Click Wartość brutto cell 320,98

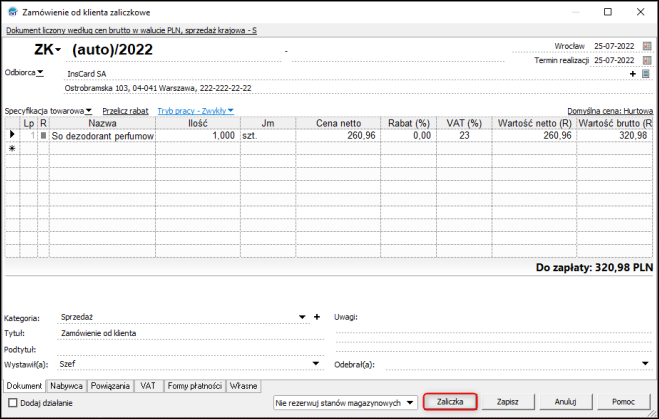[615, 136]
